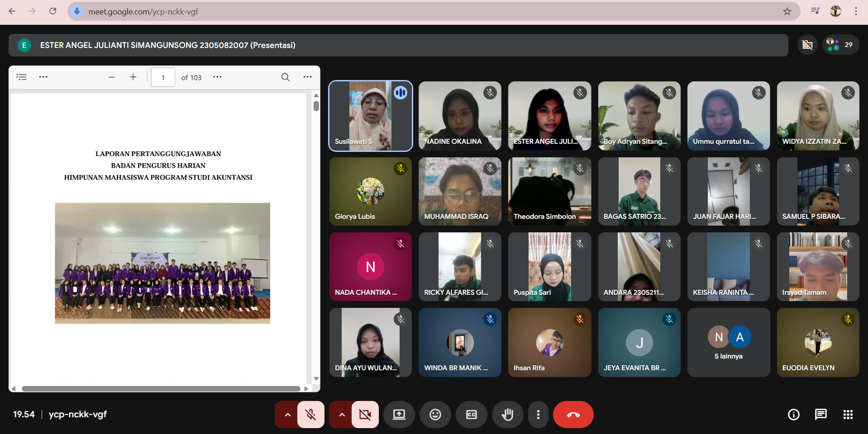The width and height of the screenshot is (868, 434).
Task: Click the red leave call button
Action: (573, 415)
